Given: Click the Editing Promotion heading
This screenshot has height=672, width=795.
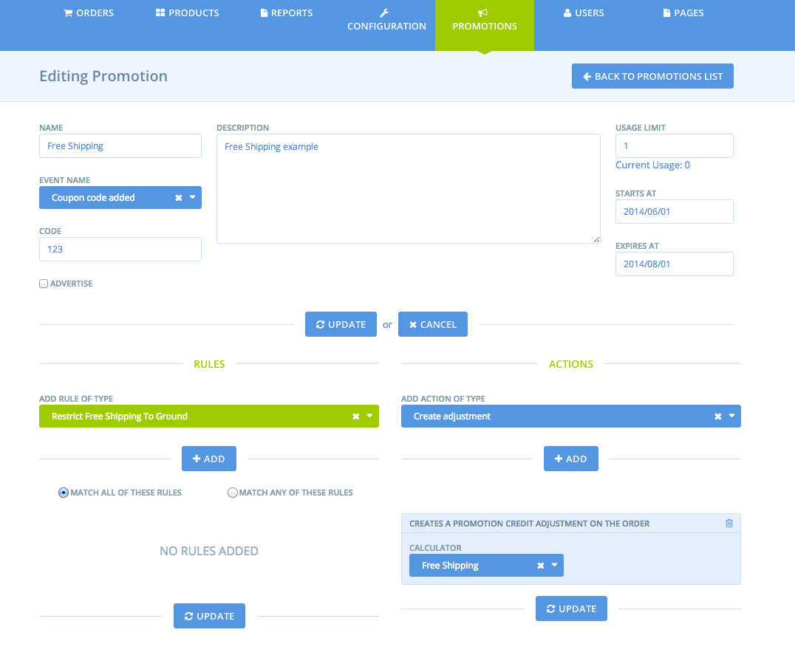Looking at the screenshot, I should click(103, 76).
